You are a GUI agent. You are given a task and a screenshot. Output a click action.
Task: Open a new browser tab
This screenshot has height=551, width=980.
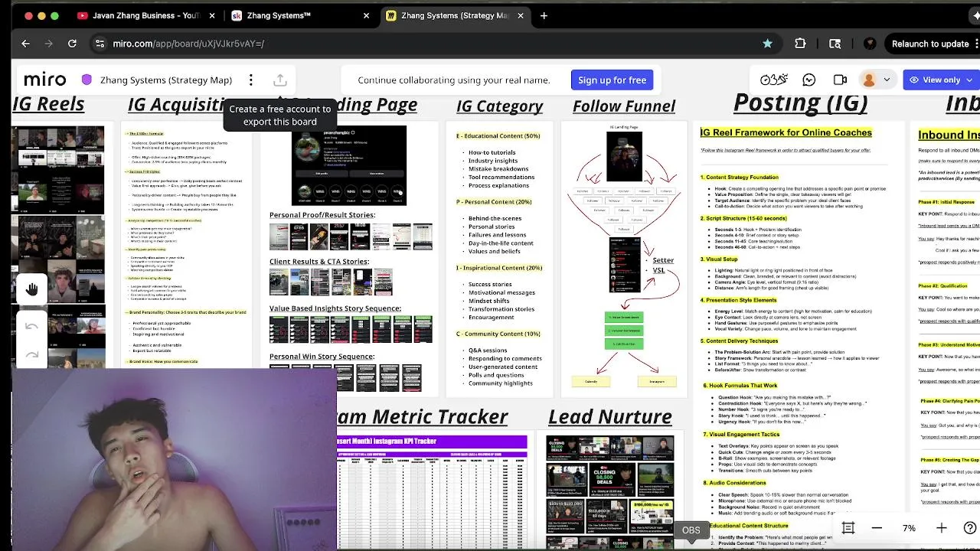click(x=544, y=15)
